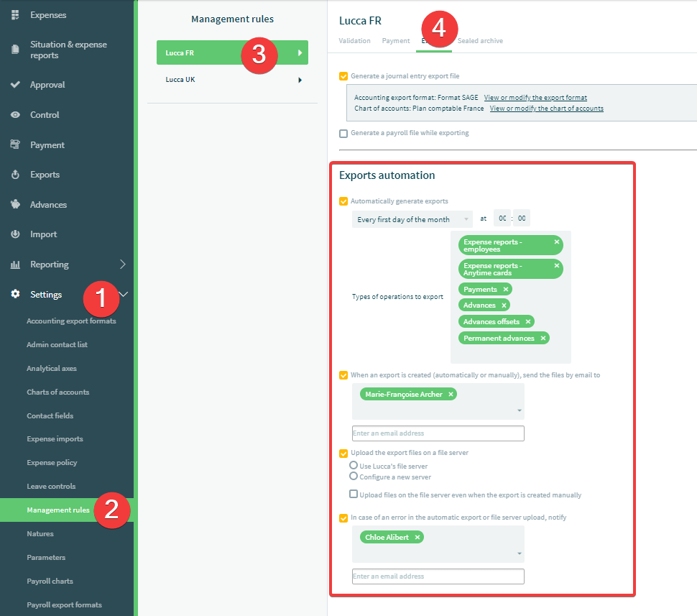This screenshot has width=697, height=616.
Task: Open the export frequency dropdown
Action: (x=412, y=219)
